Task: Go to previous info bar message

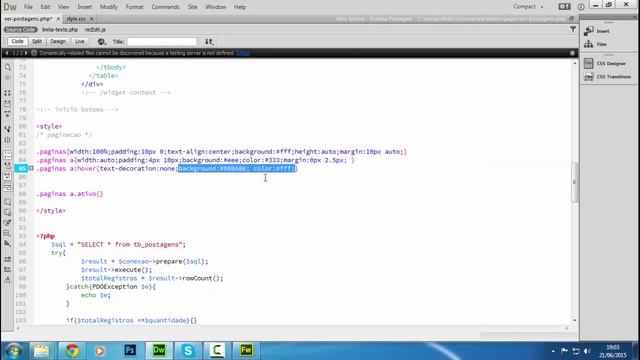Action: click(x=7, y=53)
